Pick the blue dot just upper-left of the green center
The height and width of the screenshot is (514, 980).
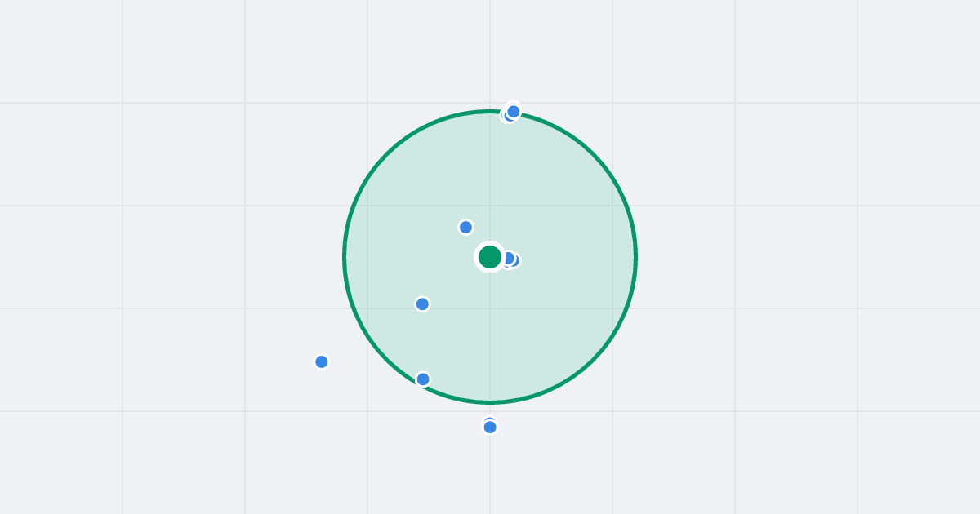[465, 227]
